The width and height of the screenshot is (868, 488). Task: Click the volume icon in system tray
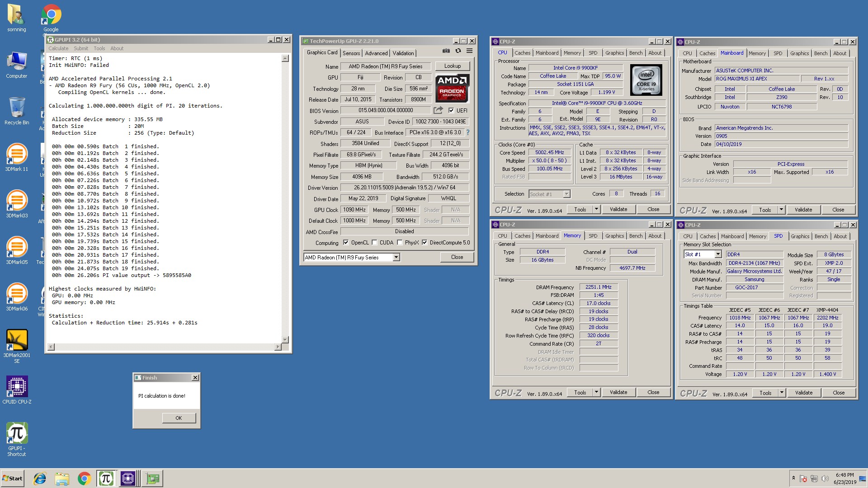pos(825,479)
